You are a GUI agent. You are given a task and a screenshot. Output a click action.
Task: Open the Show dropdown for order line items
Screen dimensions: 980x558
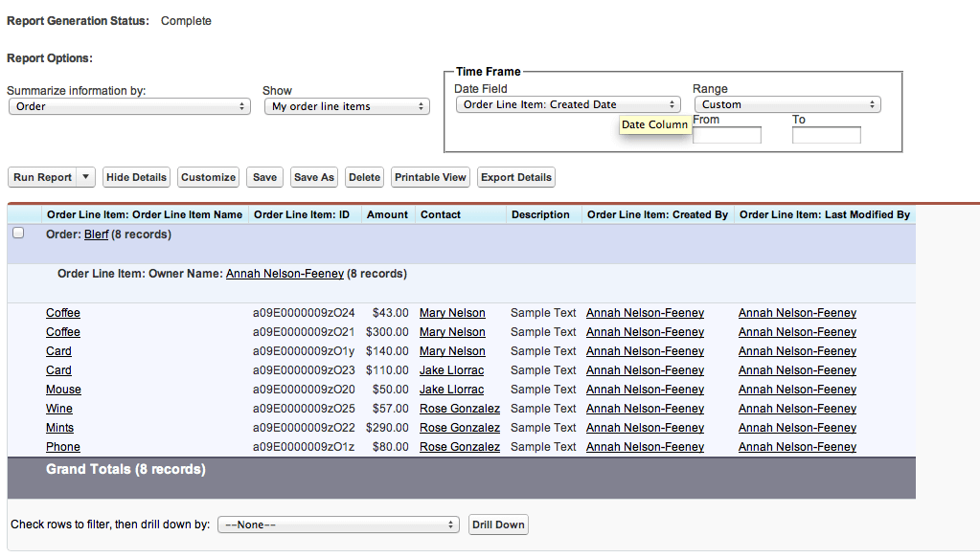347,106
